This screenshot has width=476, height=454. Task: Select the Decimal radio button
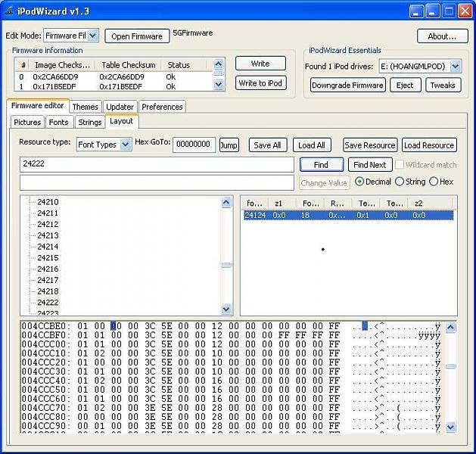[x=359, y=182]
